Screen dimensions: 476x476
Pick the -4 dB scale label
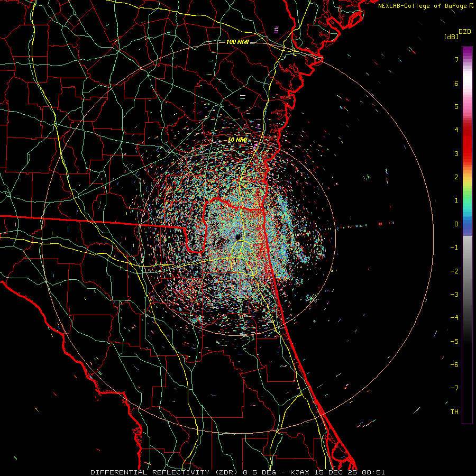(454, 318)
